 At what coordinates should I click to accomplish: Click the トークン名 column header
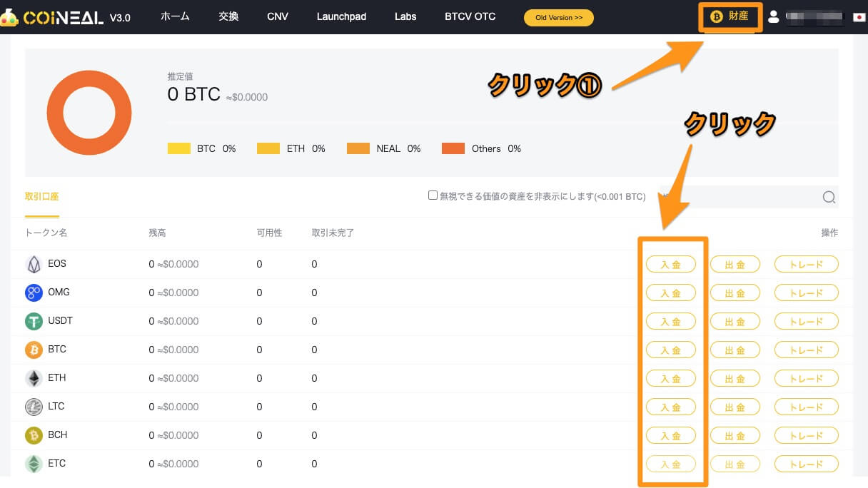click(46, 233)
